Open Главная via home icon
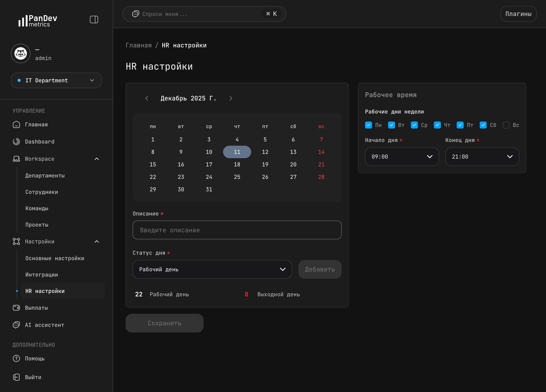Screen dimensions: 546x392 [16, 124]
